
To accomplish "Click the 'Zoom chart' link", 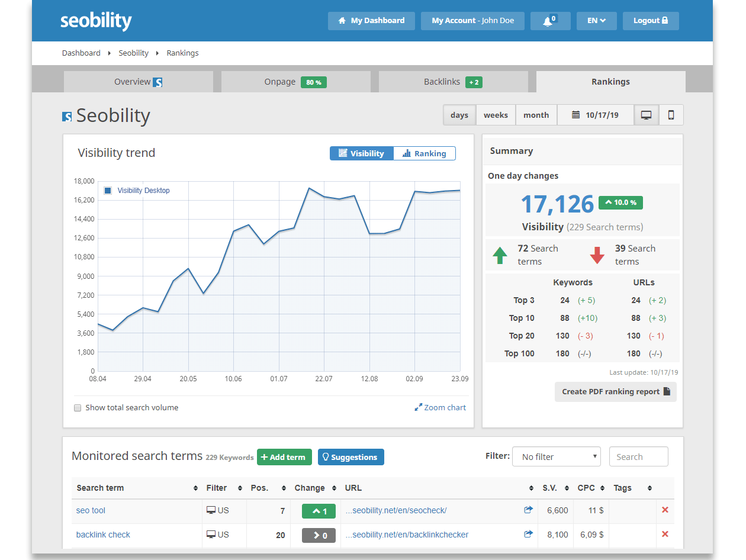I will click(x=440, y=407).
